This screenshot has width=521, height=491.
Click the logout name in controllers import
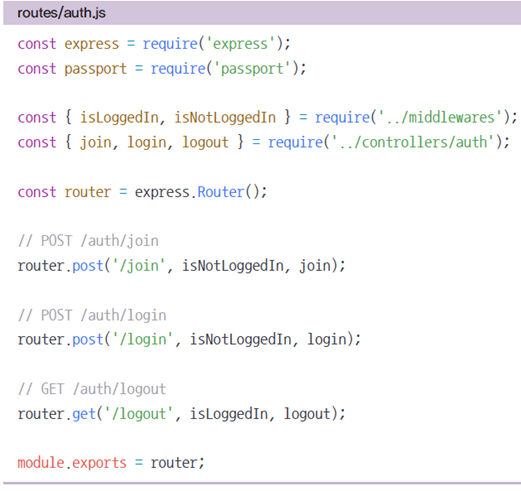(205, 143)
